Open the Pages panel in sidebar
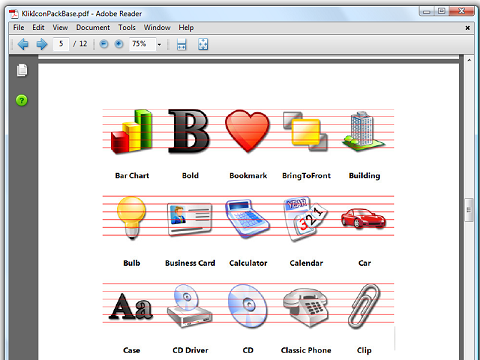Image resolution: width=480 pixels, height=360 pixels. 22,70
